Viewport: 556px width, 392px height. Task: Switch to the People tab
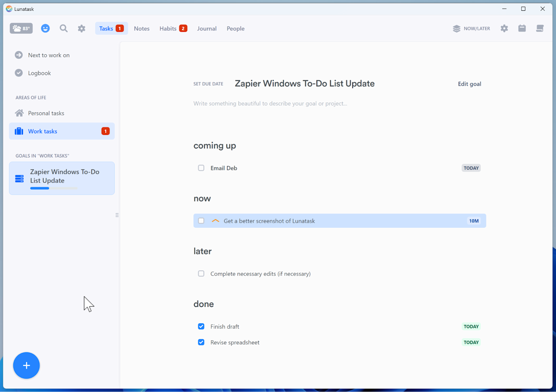pos(236,29)
